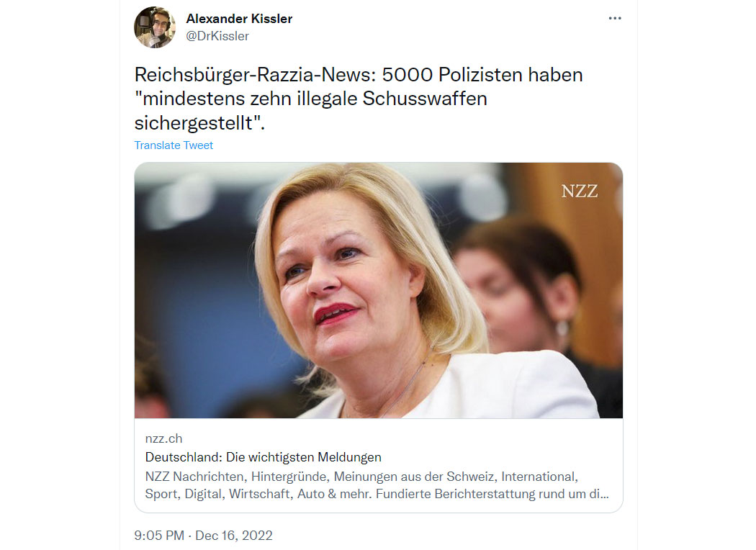Click Alexander Kissler's profile avatar
The height and width of the screenshot is (550, 756).
click(155, 27)
